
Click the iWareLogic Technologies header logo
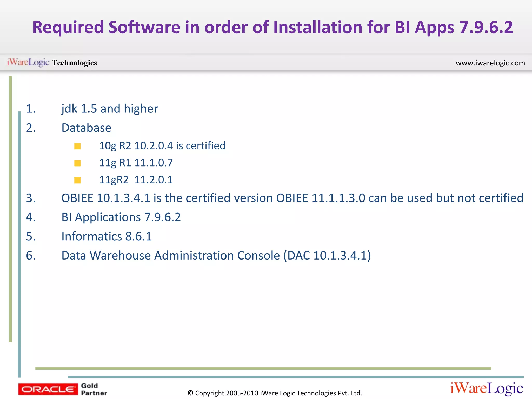[52, 63]
